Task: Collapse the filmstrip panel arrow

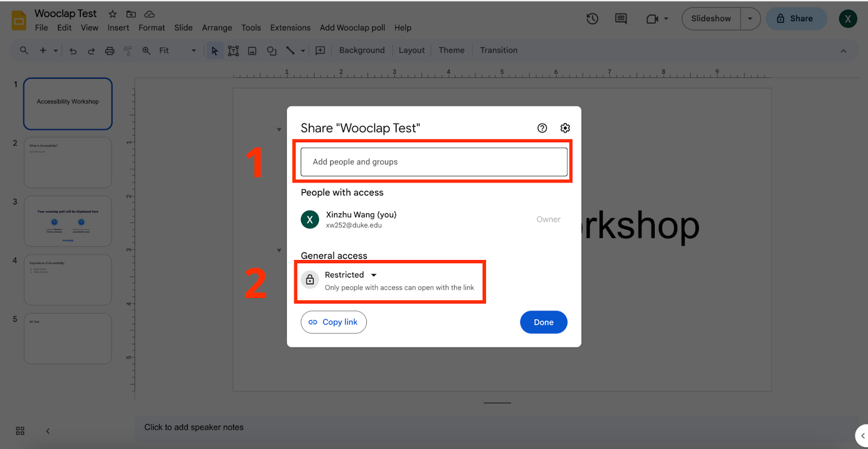Action: (48, 431)
